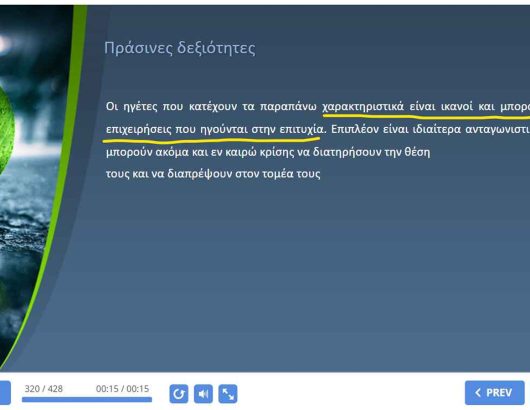530x410 pixels.
Task: Mute the slide audio
Action: [x=203, y=394]
